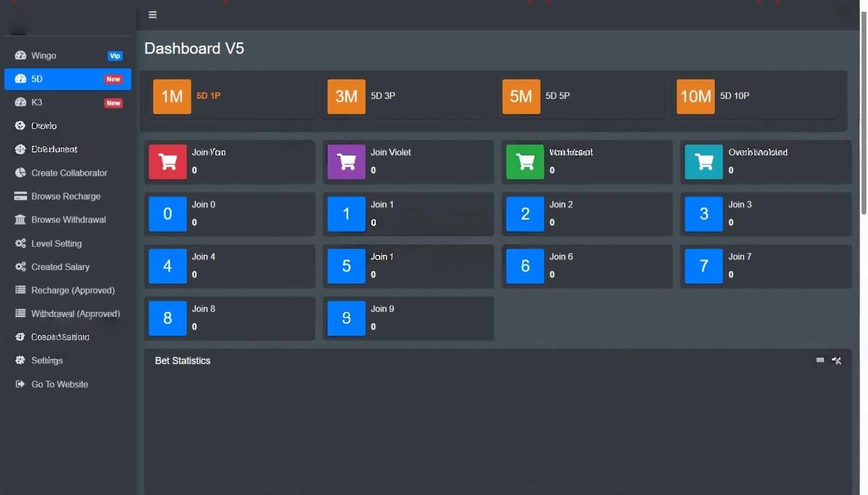Viewport: 868px width, 495px height.
Task: Click the blue number 5 tile
Action: tap(346, 266)
